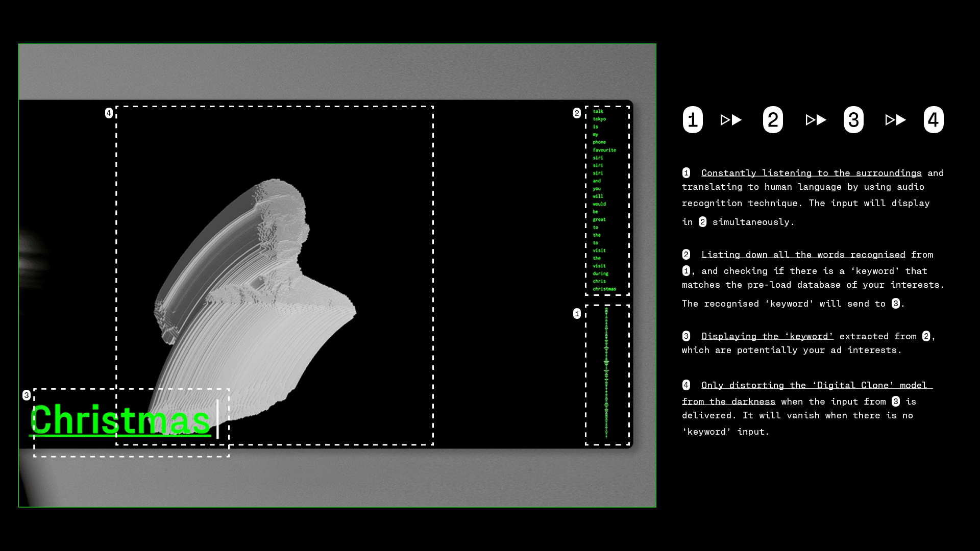The width and height of the screenshot is (980, 551).
Task: Select the 'Displaying the keyword' underlined text
Action: tap(767, 336)
